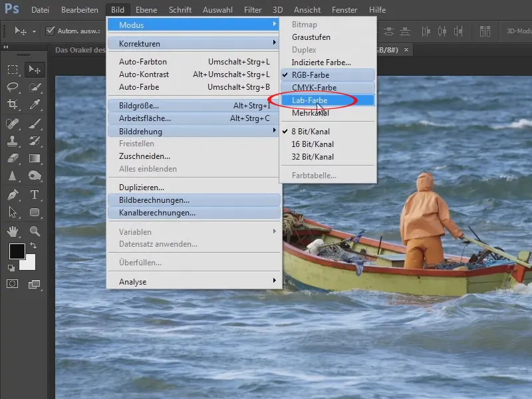Choose Duplizieren from Bild menu
This screenshot has height=399, width=532.
(x=194, y=188)
